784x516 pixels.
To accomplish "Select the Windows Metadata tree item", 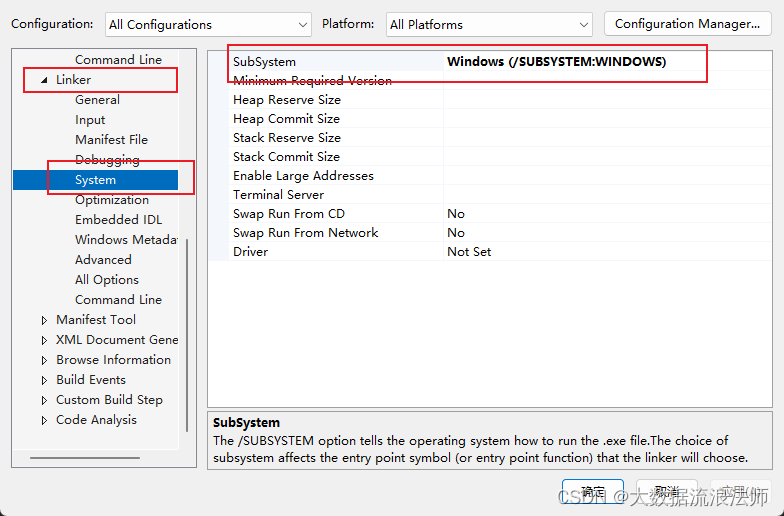I will click(126, 240).
